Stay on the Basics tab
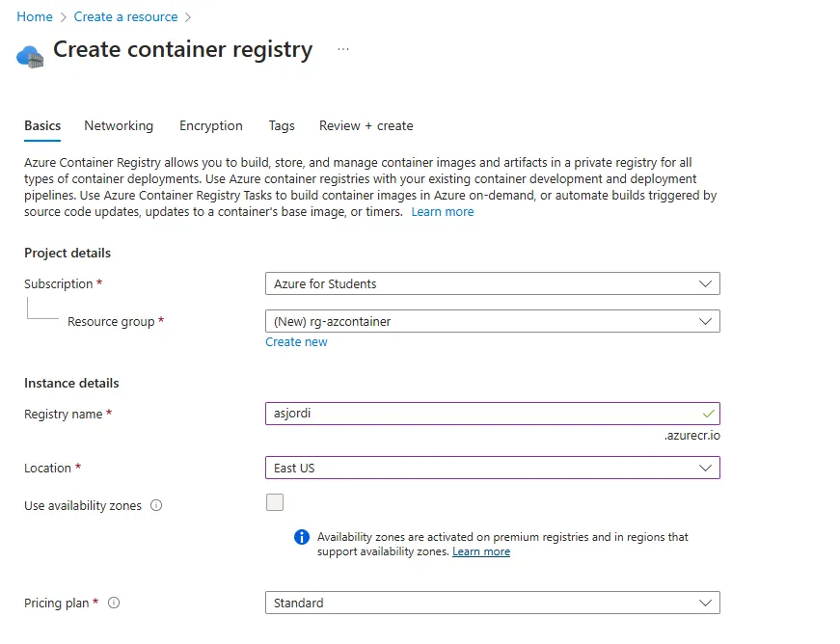The image size is (840, 644). (x=42, y=125)
